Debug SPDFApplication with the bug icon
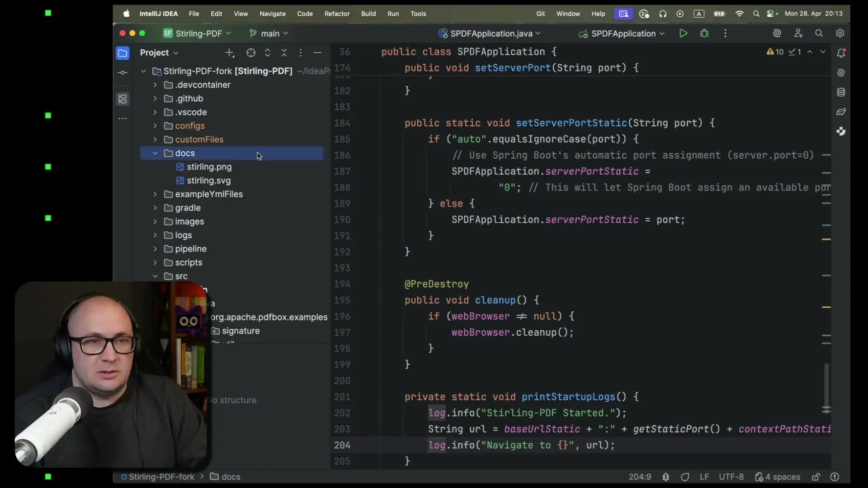 704,33
